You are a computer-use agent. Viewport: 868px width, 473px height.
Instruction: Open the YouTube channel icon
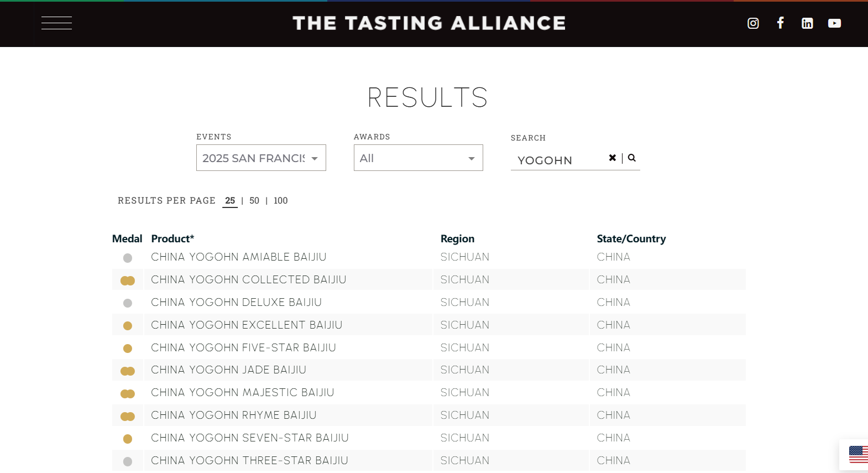[x=834, y=23]
